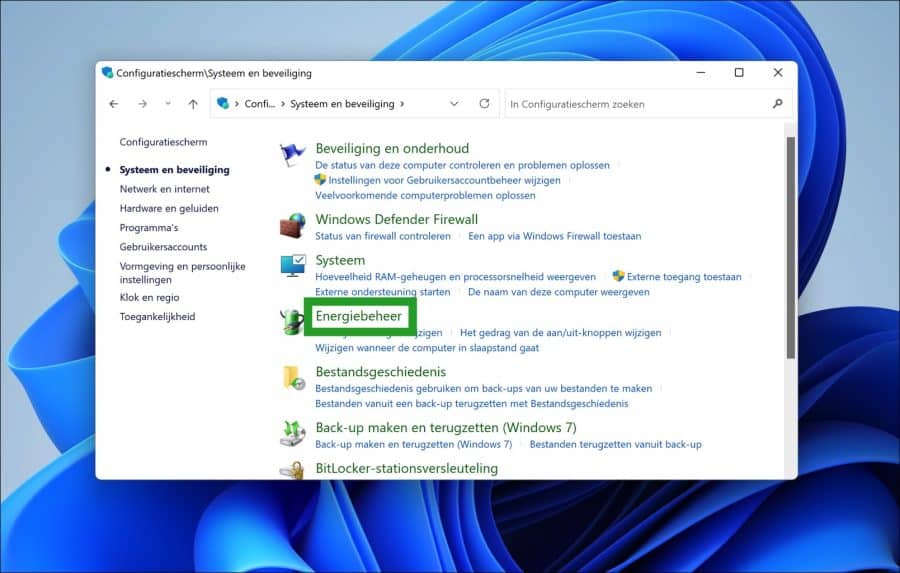Open De status van deze computer controleren link
The width and height of the screenshot is (900, 573).
coord(463,165)
